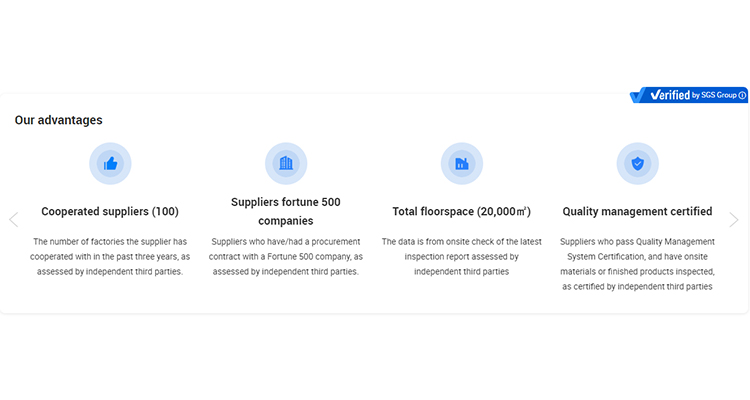The image size is (750, 400).
Task: Select "Quality management certified" heading
Action: (x=637, y=212)
